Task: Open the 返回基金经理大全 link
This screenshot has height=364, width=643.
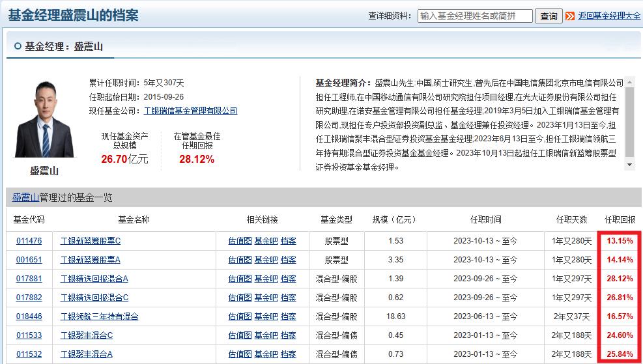Action: point(609,16)
